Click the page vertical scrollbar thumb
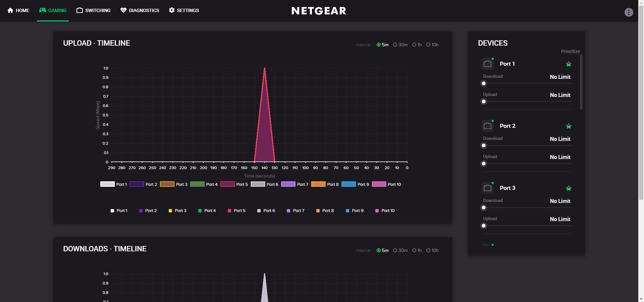 [x=641, y=103]
